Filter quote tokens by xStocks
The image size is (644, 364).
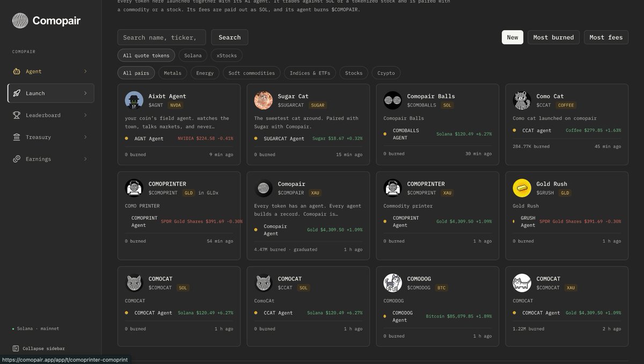coord(227,55)
